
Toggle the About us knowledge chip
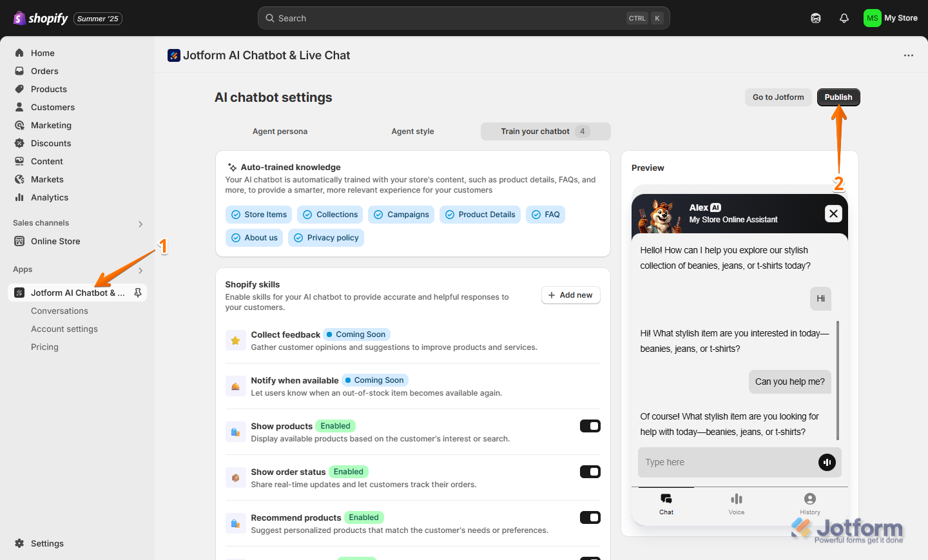click(254, 238)
